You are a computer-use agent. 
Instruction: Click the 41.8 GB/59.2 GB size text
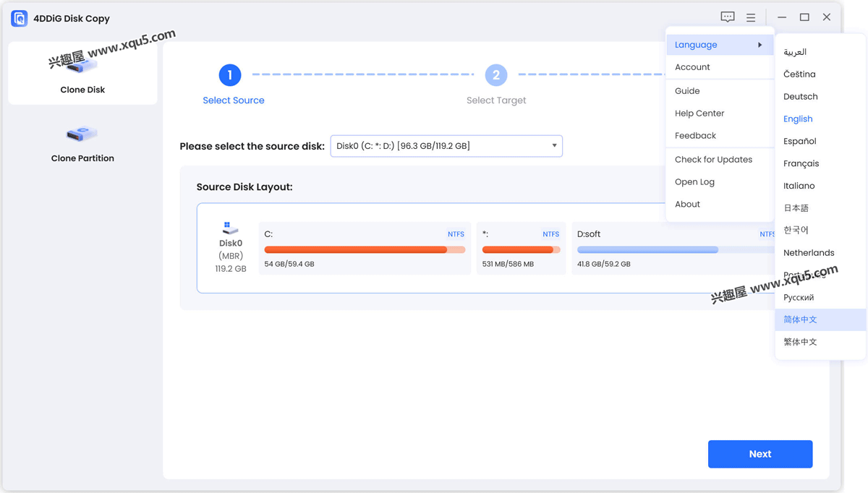(604, 264)
